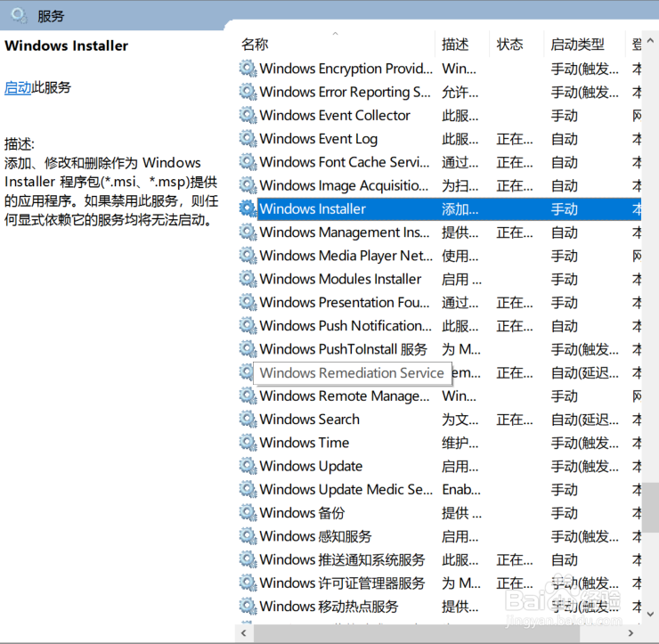Click 手动 startup type of Windows Installer
Screen dimensions: 659x644
[565, 209]
